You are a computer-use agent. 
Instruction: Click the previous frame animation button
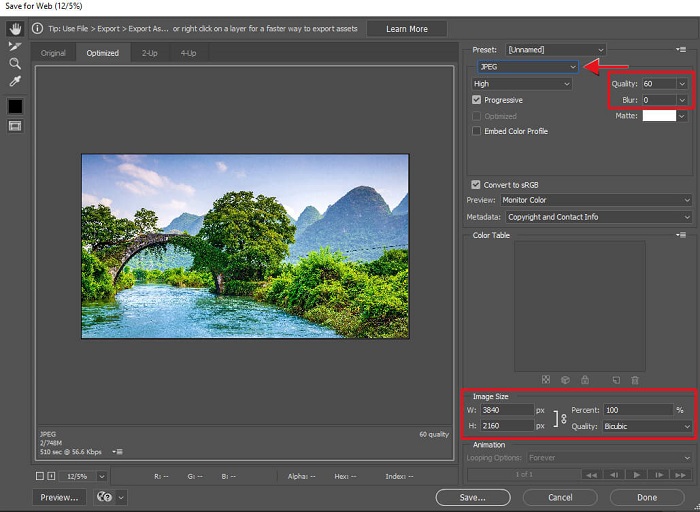(x=614, y=475)
